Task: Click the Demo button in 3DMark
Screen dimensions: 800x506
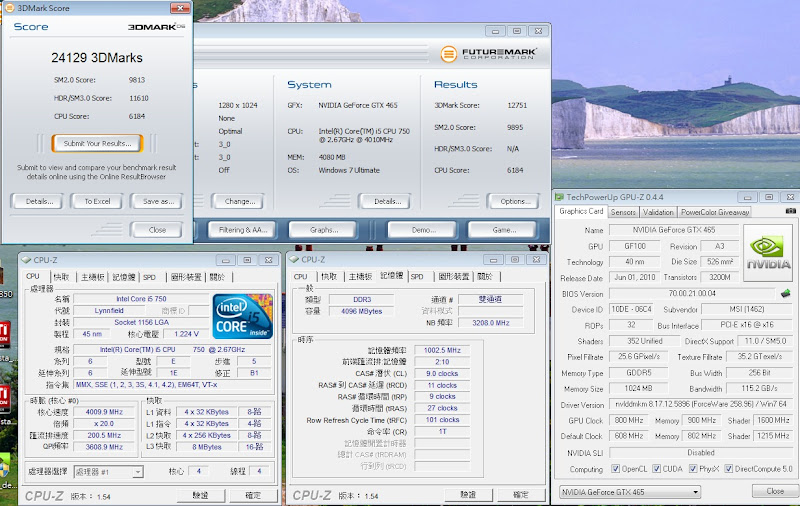Action: [x=423, y=230]
